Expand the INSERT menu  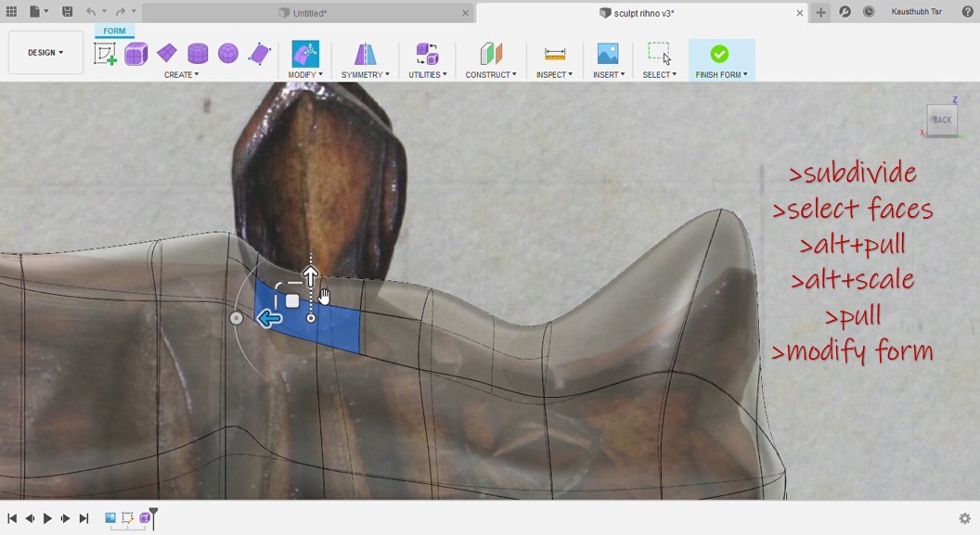pyautogui.click(x=609, y=74)
